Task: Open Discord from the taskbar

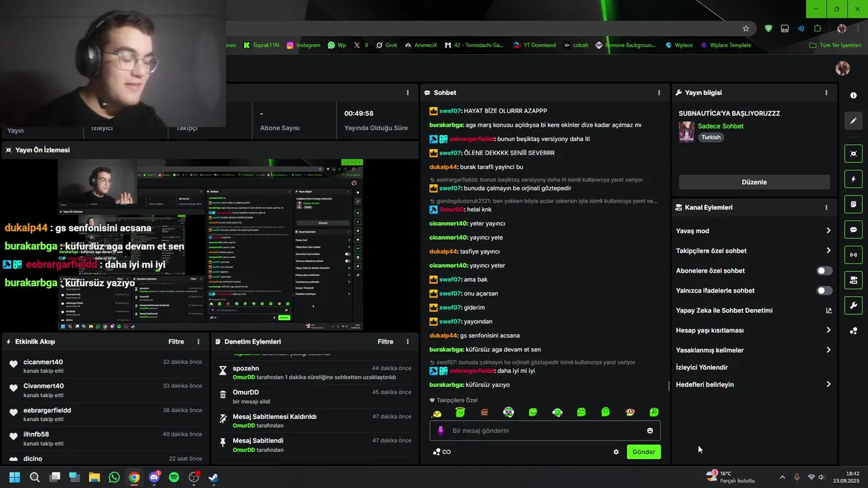Action: 154,477
